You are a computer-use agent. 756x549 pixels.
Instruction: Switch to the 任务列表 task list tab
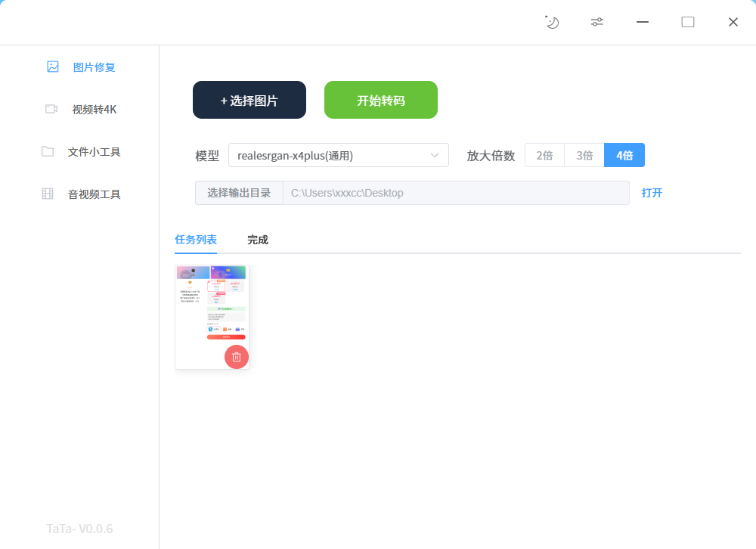point(195,239)
